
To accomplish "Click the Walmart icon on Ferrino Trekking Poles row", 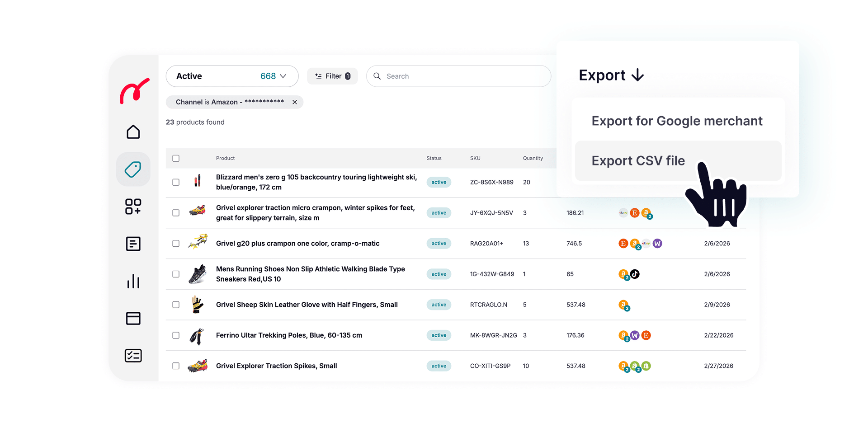I will pyautogui.click(x=635, y=335).
